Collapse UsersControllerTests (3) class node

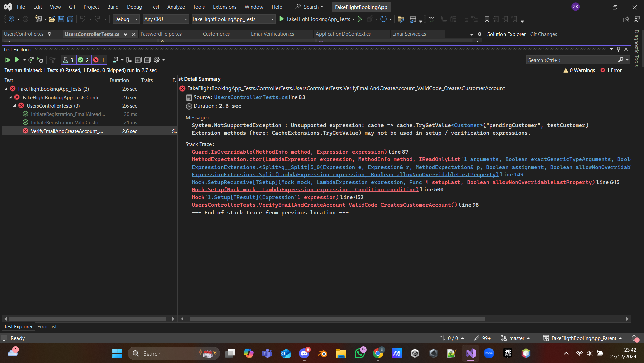[15, 106]
